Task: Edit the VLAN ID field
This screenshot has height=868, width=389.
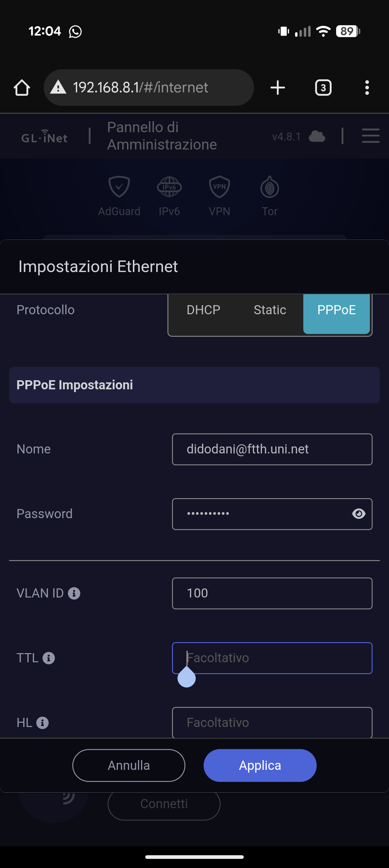Action: [272, 593]
